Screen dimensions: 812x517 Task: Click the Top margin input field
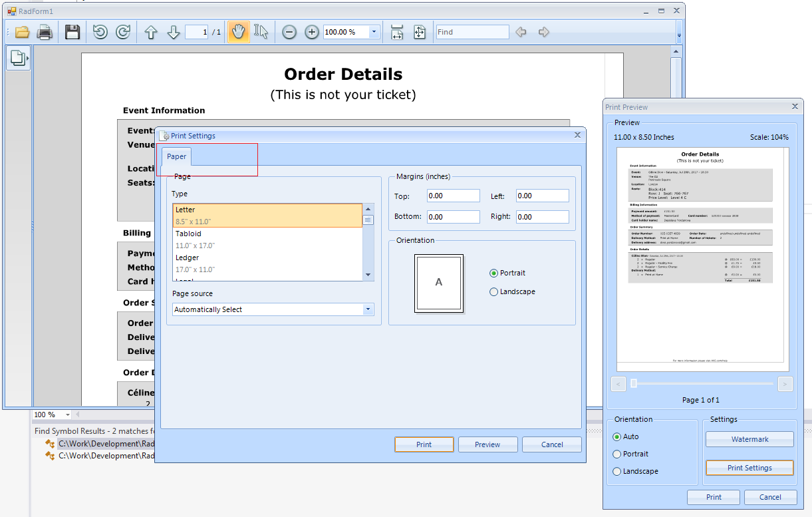[454, 196]
